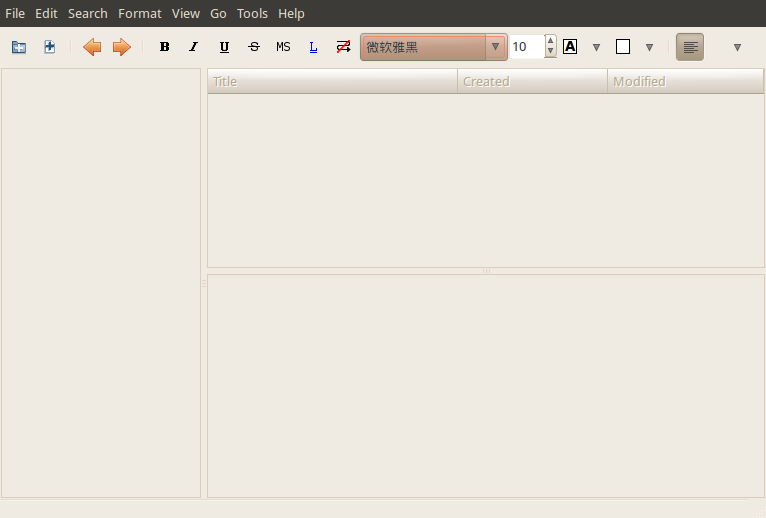Image resolution: width=766 pixels, height=518 pixels.
Task: Decrease font size with down spinner arrow
Action: (x=551, y=52)
